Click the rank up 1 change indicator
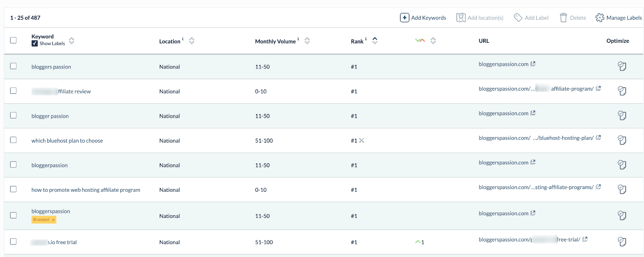This screenshot has height=257, width=644. pyautogui.click(x=420, y=242)
